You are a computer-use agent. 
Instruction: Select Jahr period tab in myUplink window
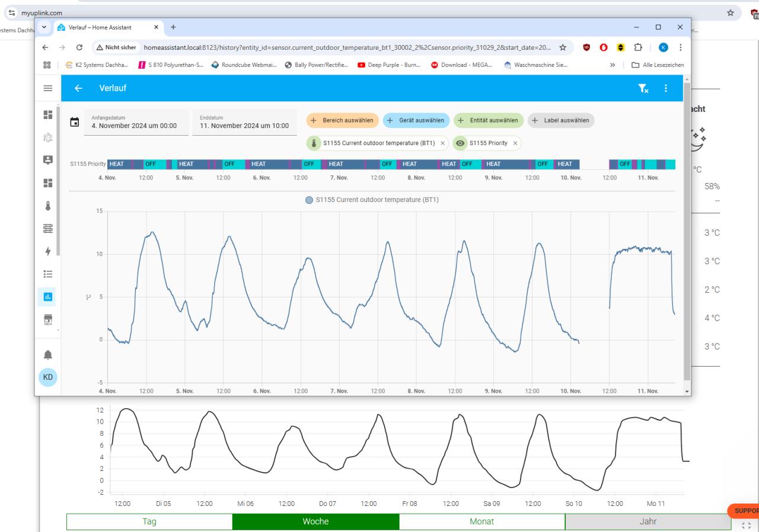point(648,522)
